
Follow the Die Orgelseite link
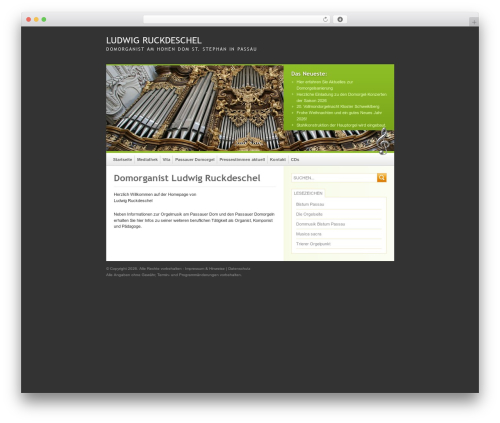click(309, 214)
